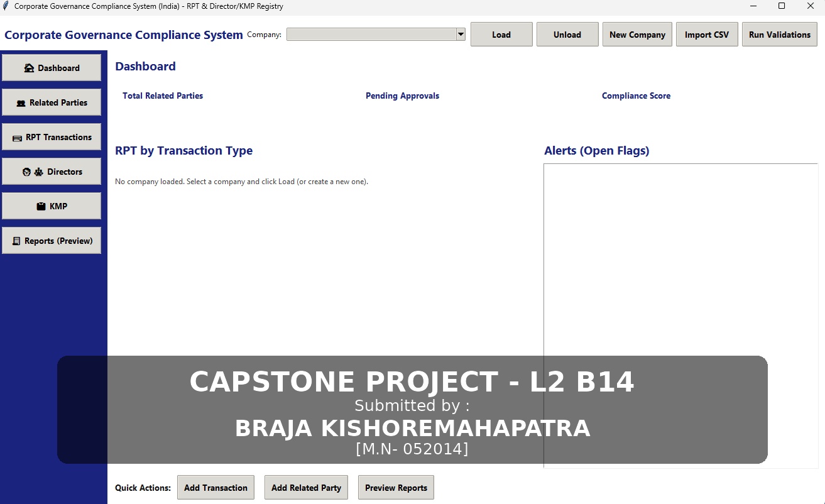Screen dimensions: 825x504
Task: Select Directors in the left sidebar
Action: pyautogui.click(x=52, y=172)
